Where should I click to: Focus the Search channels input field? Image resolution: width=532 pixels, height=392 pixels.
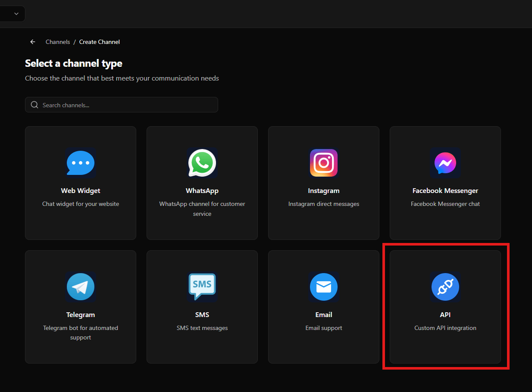coord(122,105)
